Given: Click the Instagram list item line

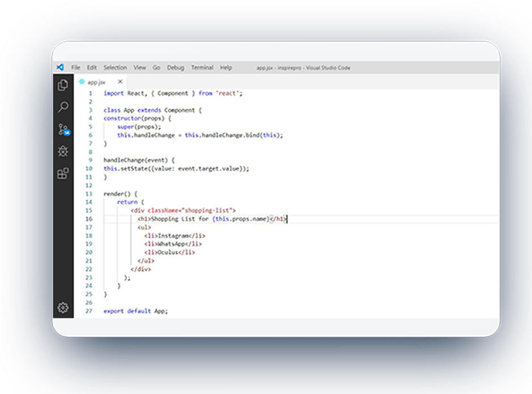Looking at the screenshot, I should pos(175,235).
